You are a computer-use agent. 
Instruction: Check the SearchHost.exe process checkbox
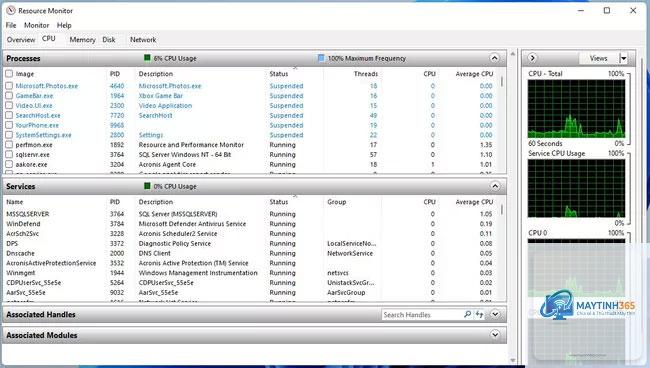pos(9,115)
